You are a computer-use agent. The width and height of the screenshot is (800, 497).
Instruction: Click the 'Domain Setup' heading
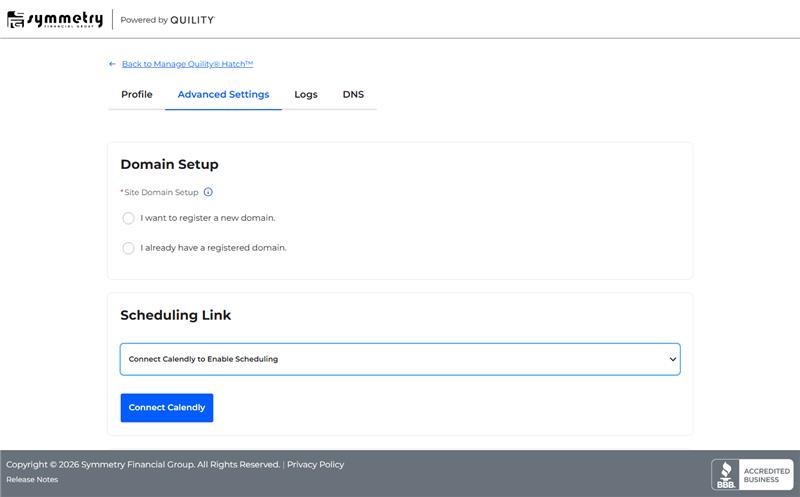[x=169, y=164]
